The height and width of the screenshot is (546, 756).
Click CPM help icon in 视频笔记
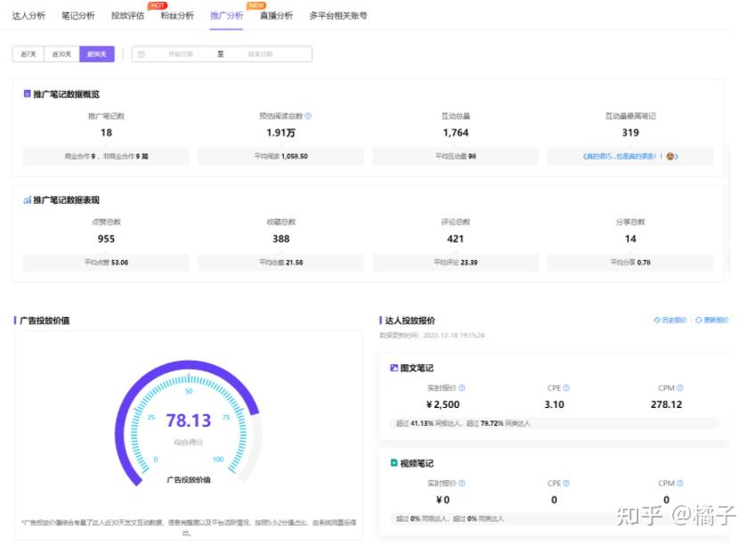679,483
